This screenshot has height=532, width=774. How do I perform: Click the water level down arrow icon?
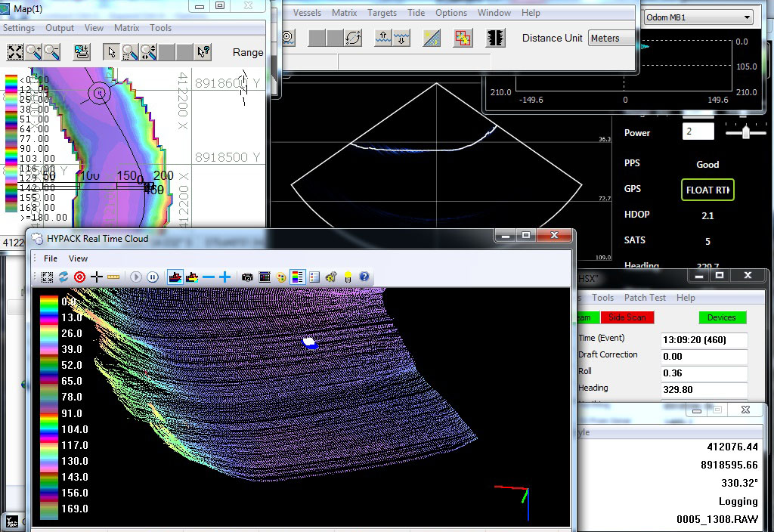401,38
